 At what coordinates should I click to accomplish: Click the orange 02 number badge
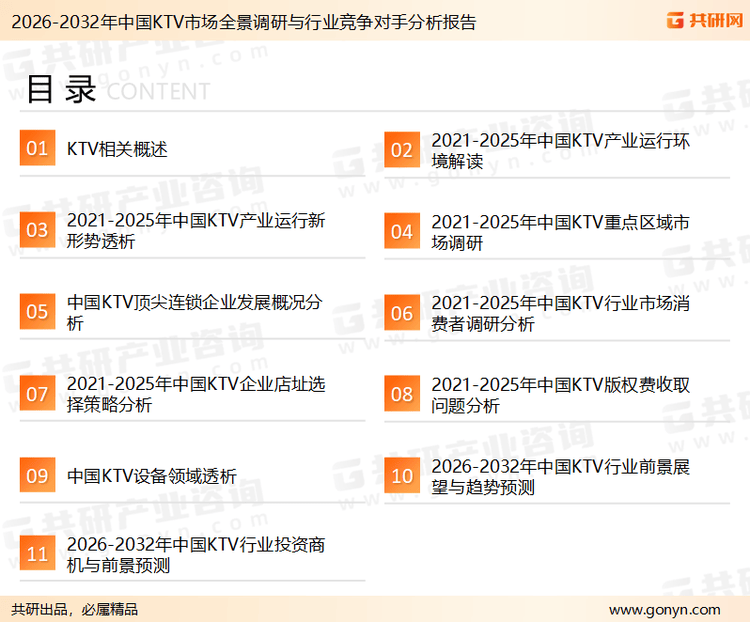[402, 150]
